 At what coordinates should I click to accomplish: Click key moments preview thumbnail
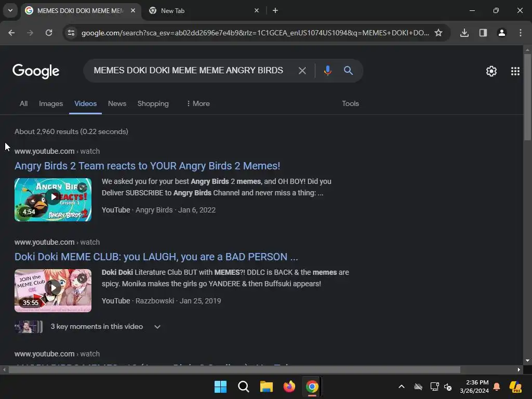(x=29, y=327)
